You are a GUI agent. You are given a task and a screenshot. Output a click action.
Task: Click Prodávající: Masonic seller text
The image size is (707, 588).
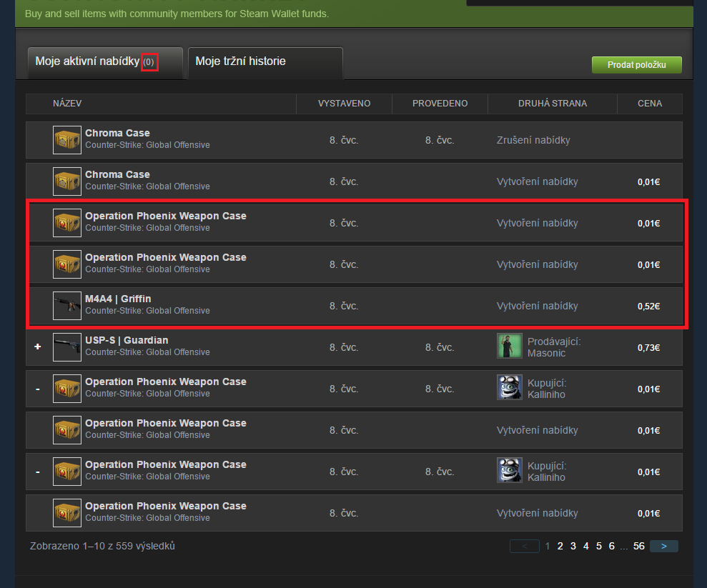click(554, 347)
